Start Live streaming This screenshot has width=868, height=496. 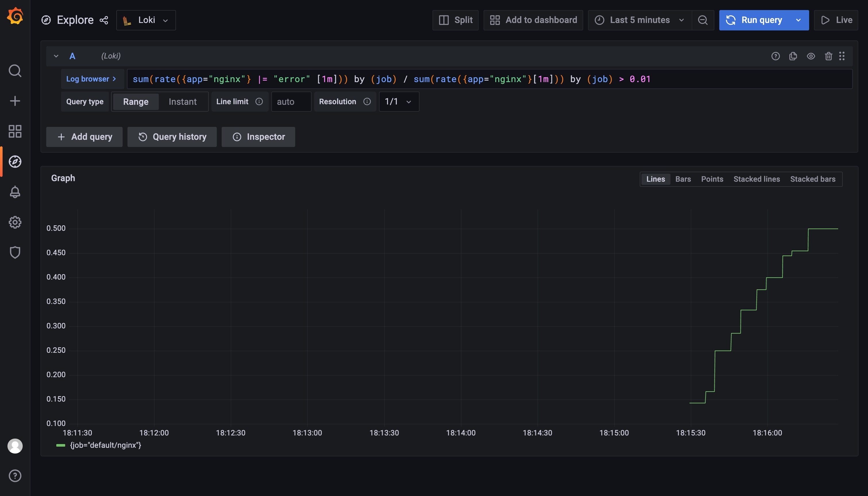coord(836,20)
